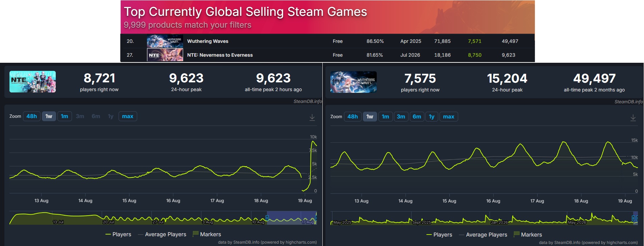Click the Wuthering Waves chart data attribution text
Image resolution: width=644 pixels, height=246 pixels.
[x=588, y=242]
